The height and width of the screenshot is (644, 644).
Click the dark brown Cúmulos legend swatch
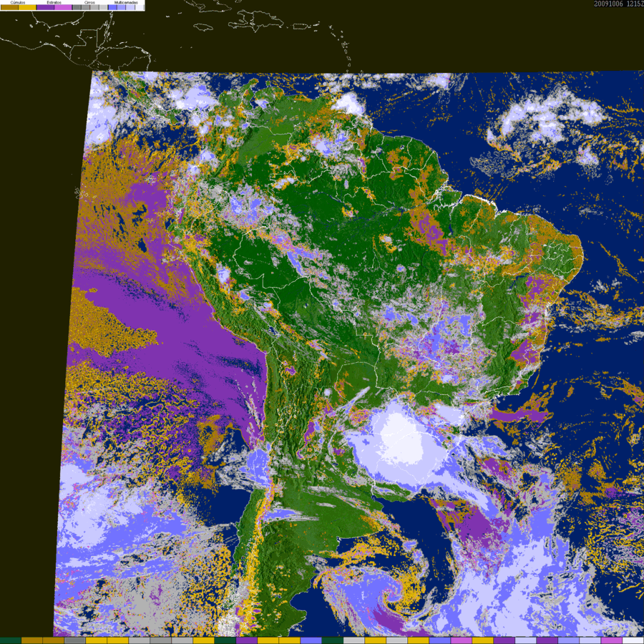click(9, 7)
